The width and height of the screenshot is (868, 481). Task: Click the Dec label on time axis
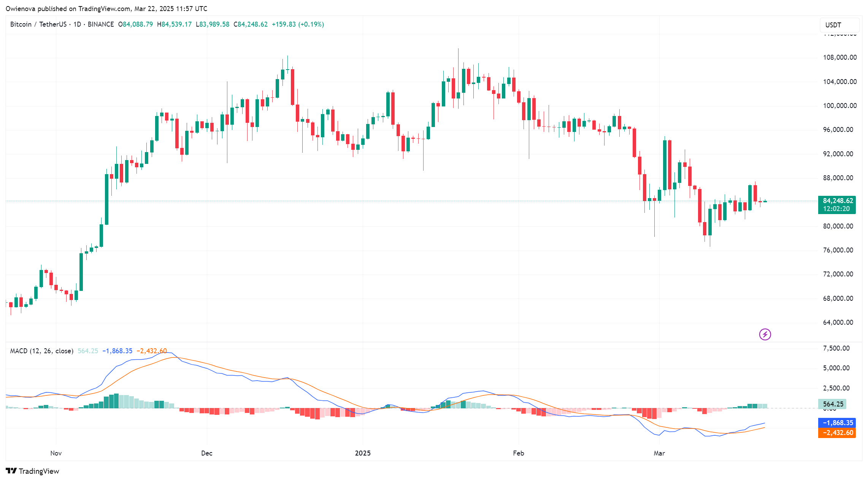(207, 453)
